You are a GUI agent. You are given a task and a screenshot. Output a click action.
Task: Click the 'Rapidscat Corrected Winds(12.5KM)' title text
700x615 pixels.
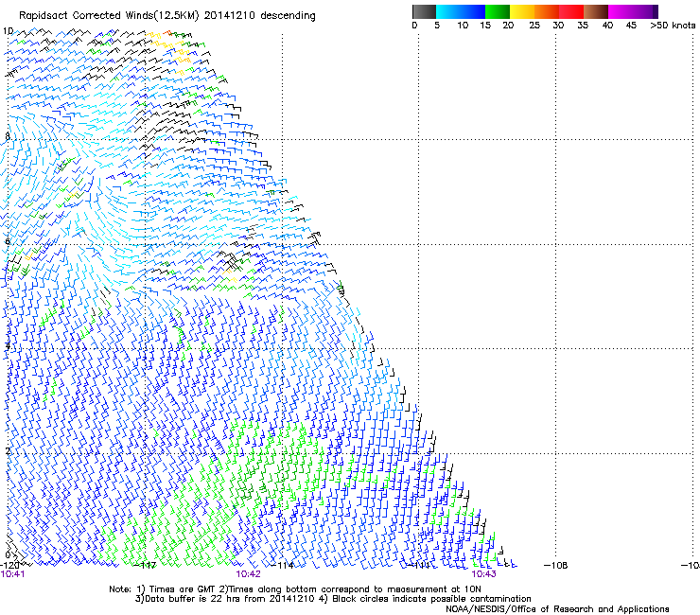[108, 16]
